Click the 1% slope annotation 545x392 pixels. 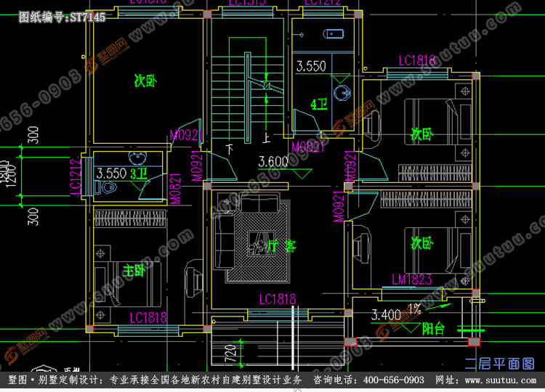pos(414,309)
